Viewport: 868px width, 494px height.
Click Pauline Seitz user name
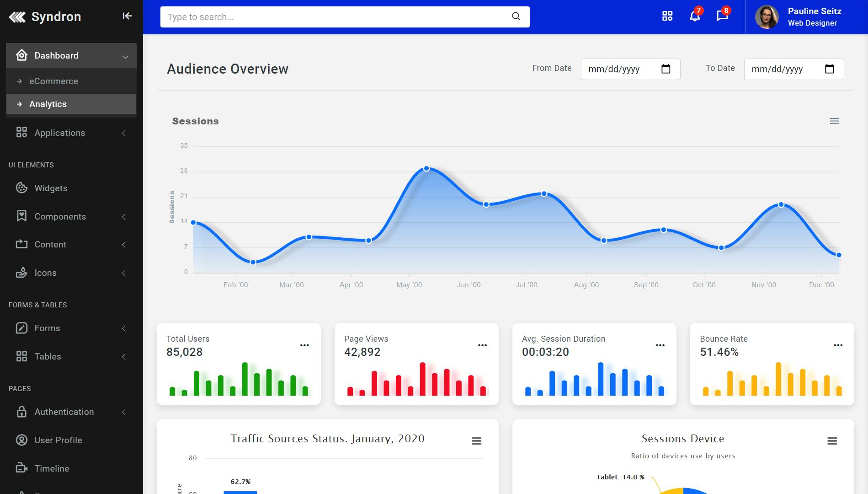pos(815,11)
